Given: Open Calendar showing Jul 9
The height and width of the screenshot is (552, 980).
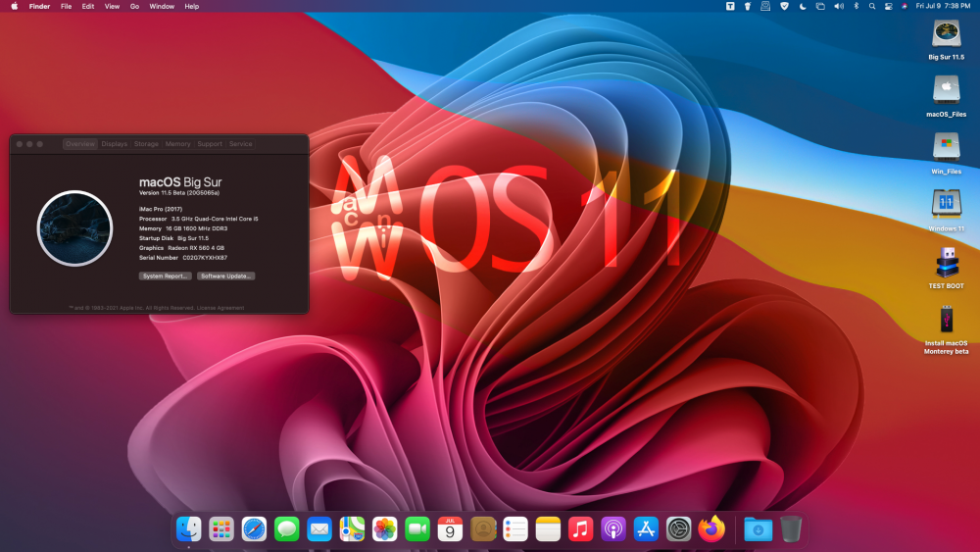Looking at the screenshot, I should click(450, 529).
